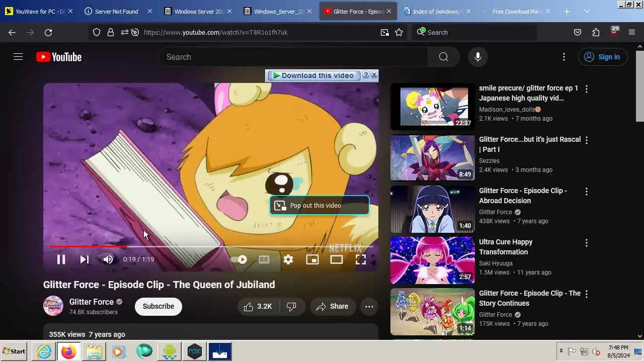Switch to Windows_Server_20 tab
The height and width of the screenshot is (362, 644).
pyautogui.click(x=278, y=11)
